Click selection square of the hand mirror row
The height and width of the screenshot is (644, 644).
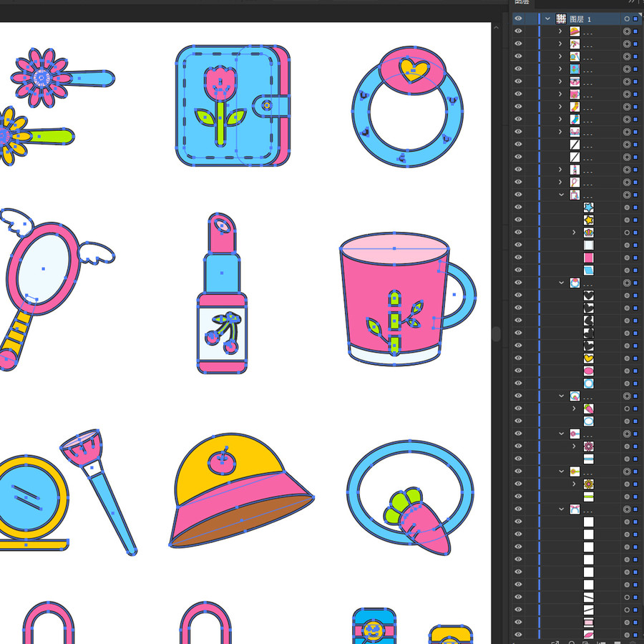(x=636, y=182)
